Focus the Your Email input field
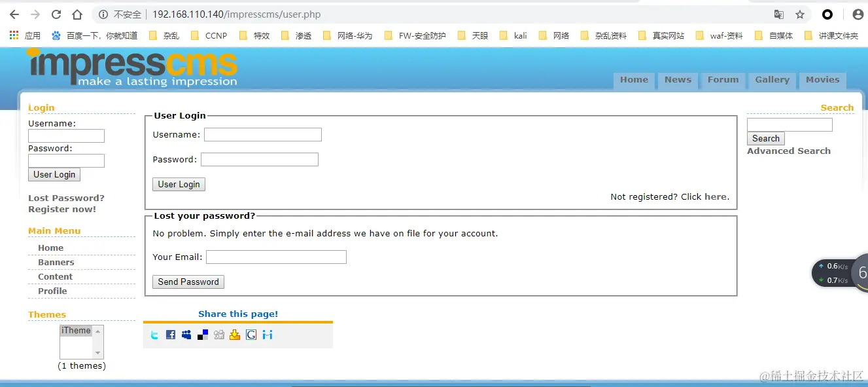The image size is (868, 387). click(276, 257)
